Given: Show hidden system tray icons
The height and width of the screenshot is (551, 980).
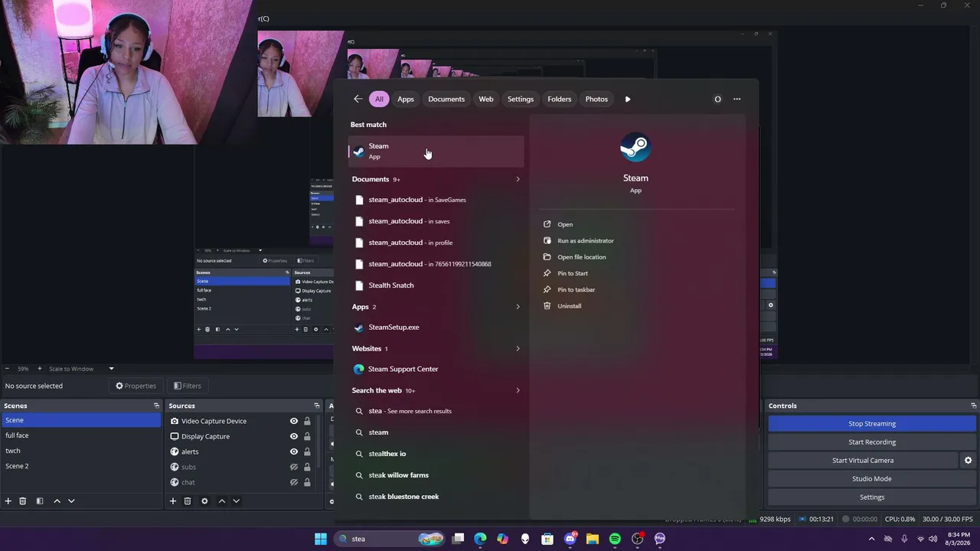Looking at the screenshot, I should click(x=871, y=539).
